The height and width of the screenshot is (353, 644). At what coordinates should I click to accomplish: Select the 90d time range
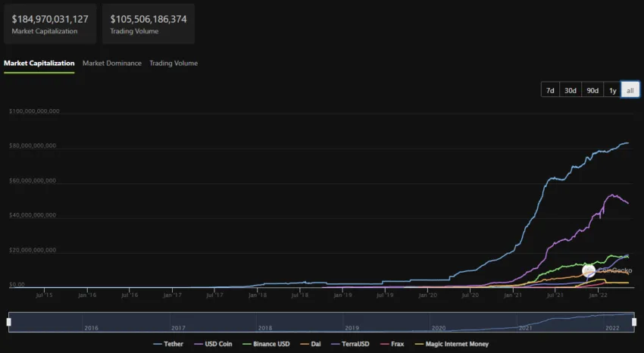[592, 90]
